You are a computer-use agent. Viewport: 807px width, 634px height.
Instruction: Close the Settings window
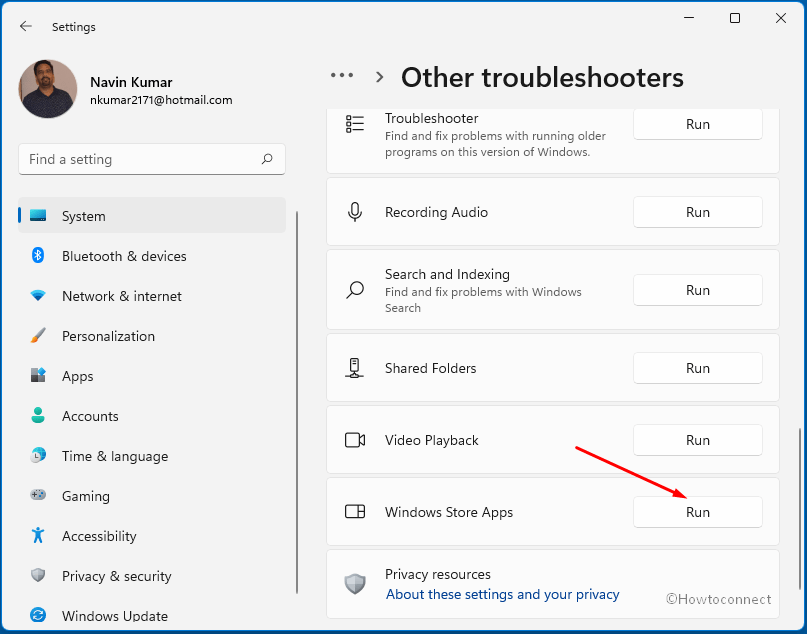781,18
